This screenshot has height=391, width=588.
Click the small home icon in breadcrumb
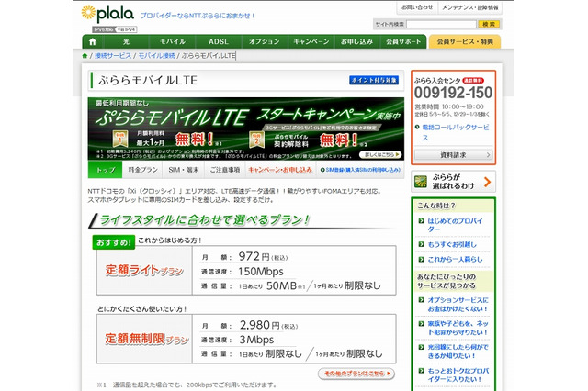85,56
